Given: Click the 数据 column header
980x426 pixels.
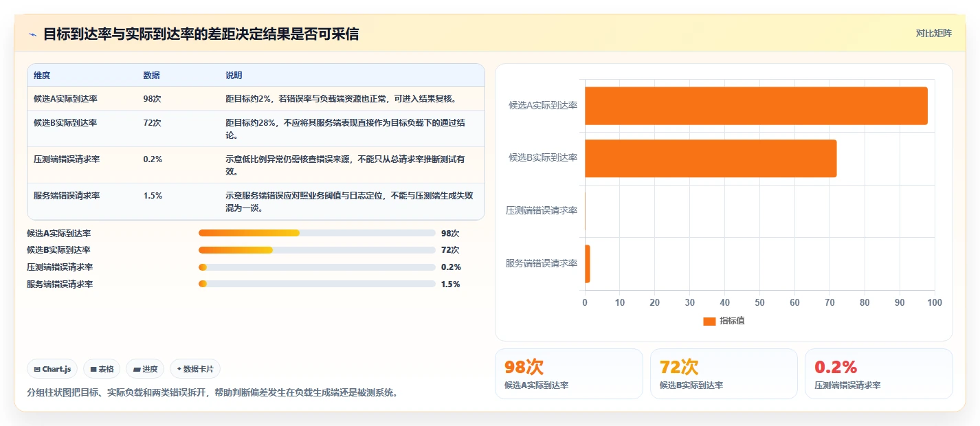Looking at the screenshot, I should pyautogui.click(x=151, y=76).
